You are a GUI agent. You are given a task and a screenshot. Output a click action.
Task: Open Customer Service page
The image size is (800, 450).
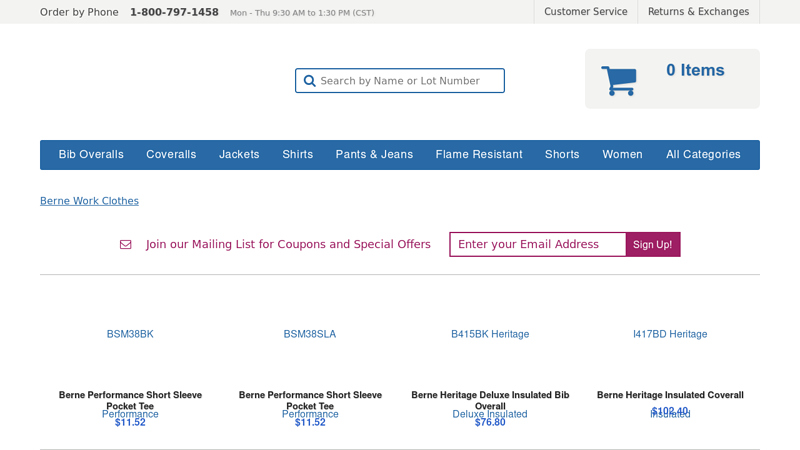pos(586,12)
